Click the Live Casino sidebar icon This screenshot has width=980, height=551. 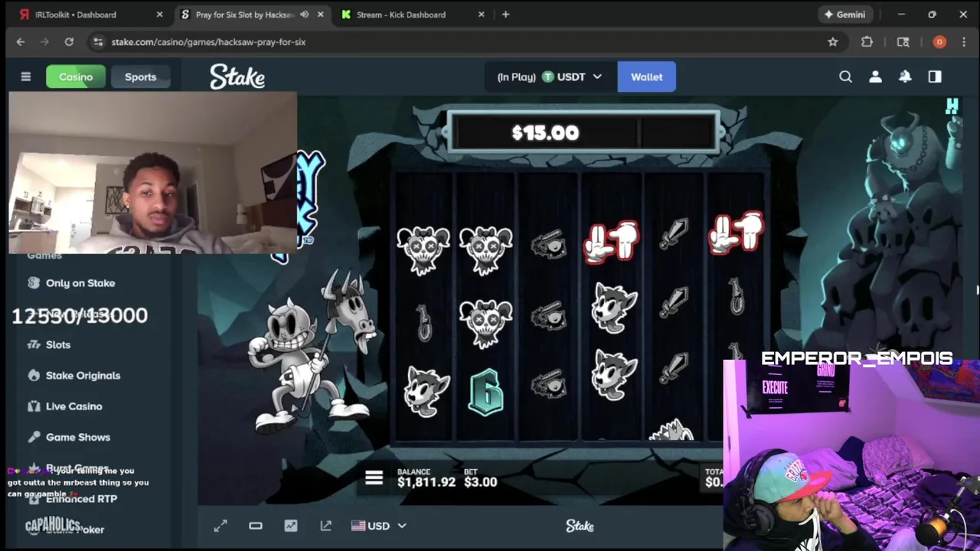coord(34,406)
